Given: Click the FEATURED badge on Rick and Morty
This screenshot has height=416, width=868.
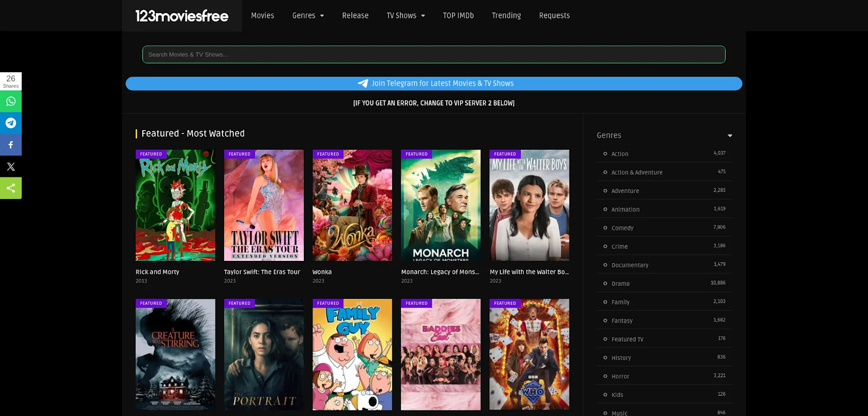Looking at the screenshot, I should [x=151, y=154].
